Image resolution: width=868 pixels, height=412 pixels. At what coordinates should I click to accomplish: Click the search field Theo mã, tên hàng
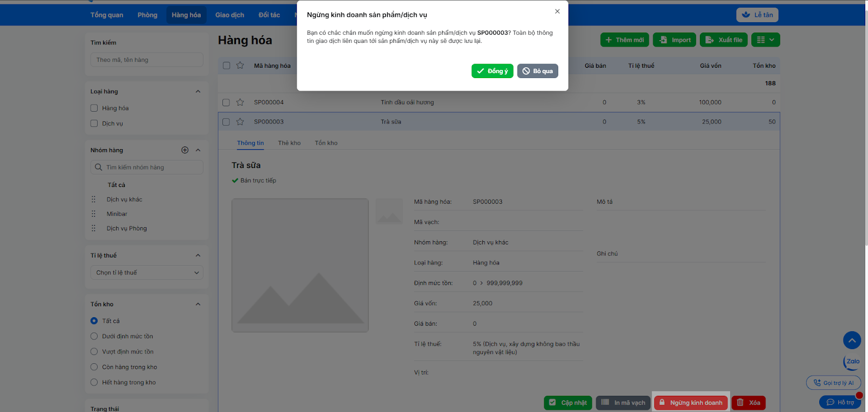pyautogui.click(x=147, y=60)
